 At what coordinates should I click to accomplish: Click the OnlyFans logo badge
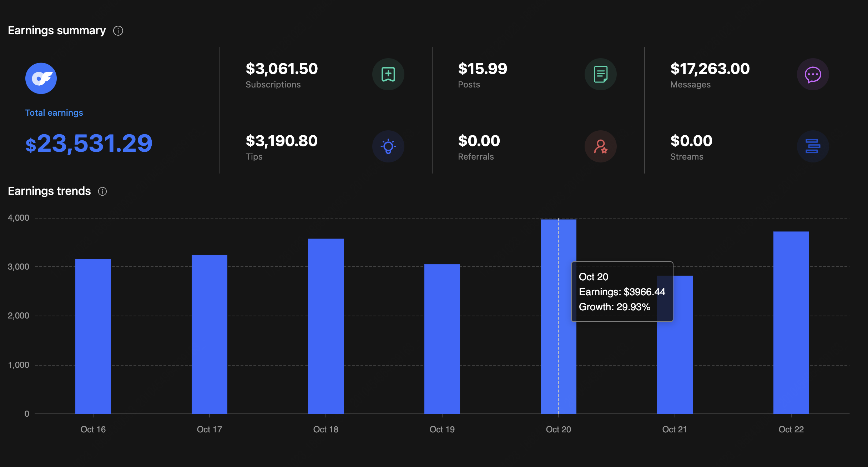tap(41, 78)
